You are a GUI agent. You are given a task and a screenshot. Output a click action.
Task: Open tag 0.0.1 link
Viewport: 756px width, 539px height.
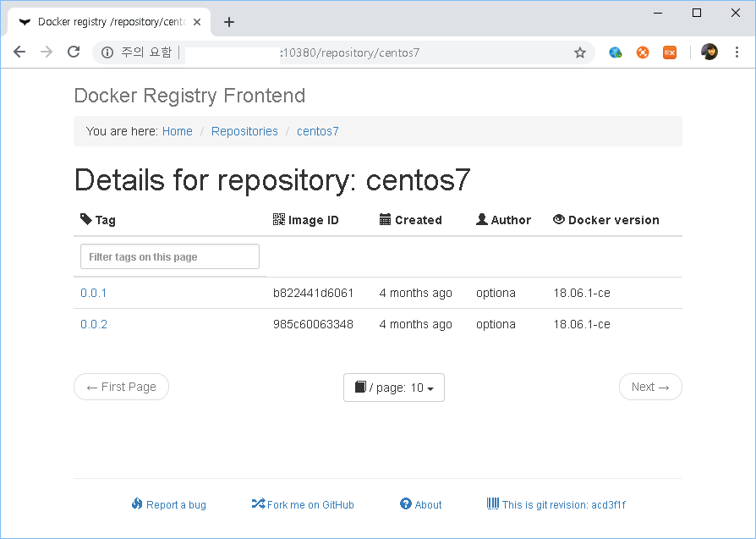(x=94, y=293)
